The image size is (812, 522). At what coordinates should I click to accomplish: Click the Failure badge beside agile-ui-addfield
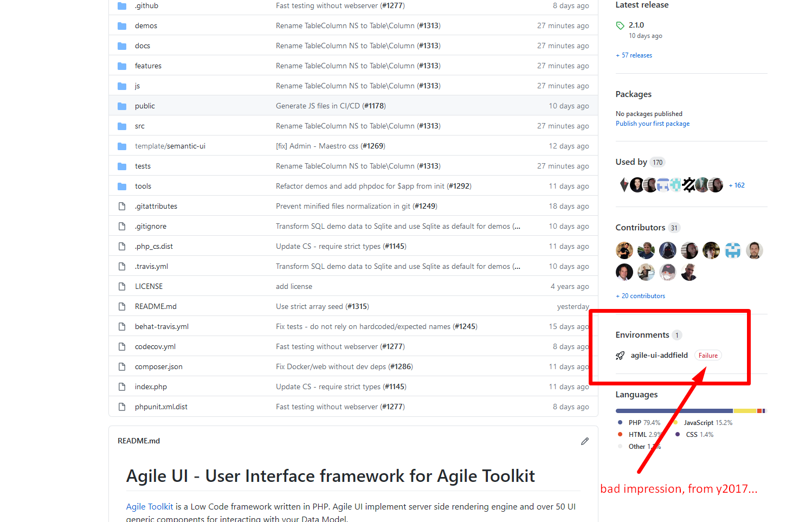point(708,355)
